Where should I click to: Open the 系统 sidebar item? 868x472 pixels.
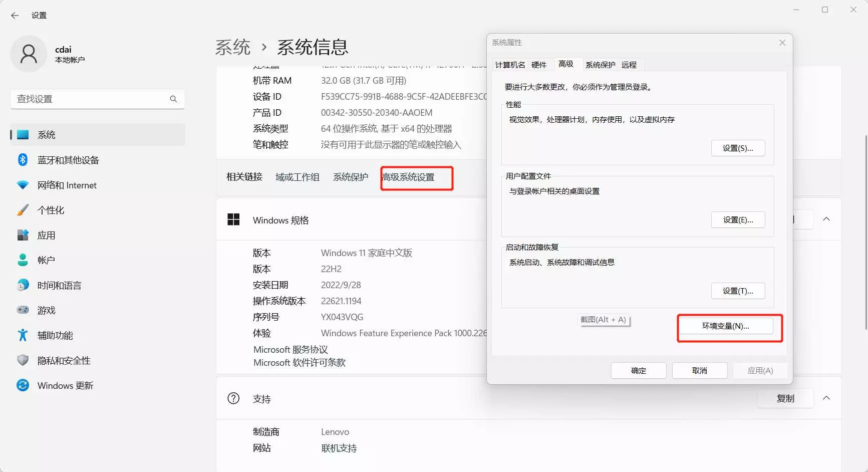click(x=98, y=135)
